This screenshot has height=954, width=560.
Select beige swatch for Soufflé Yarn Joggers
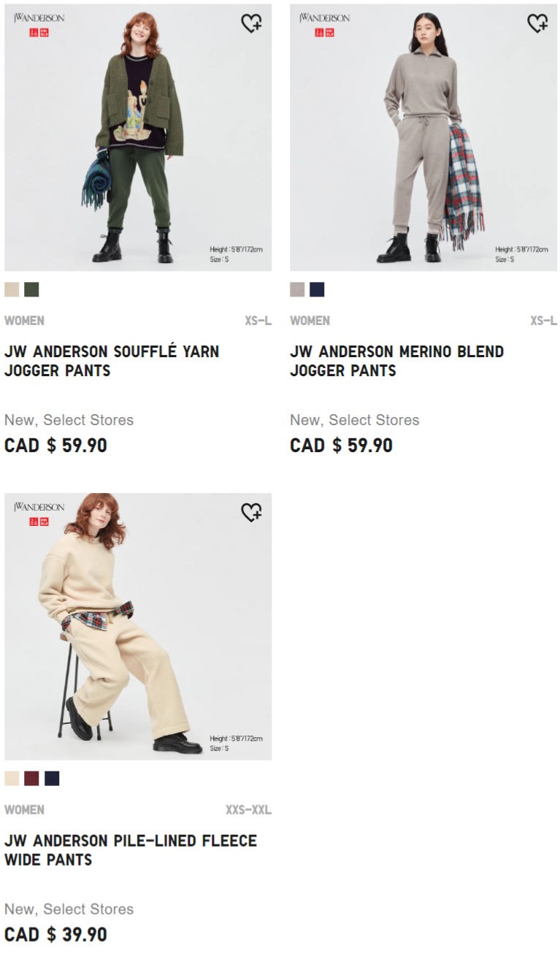[12, 289]
